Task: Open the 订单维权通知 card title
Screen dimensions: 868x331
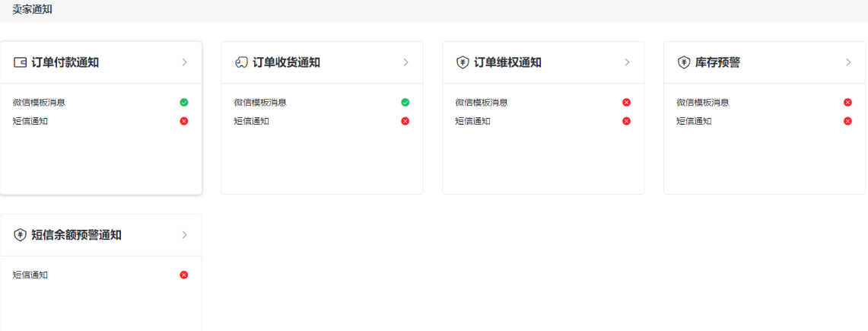Action: 507,62
